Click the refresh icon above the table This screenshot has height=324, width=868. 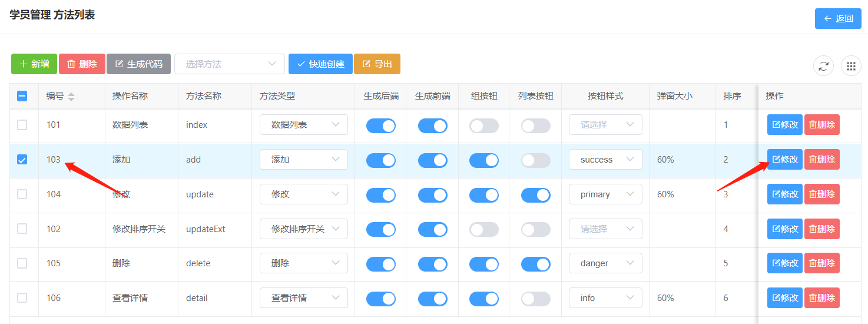[x=823, y=66]
